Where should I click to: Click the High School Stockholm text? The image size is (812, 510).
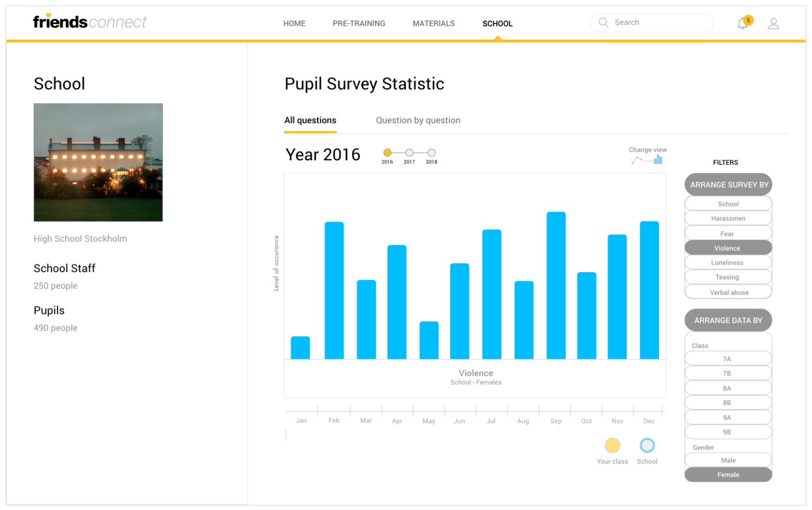point(80,238)
